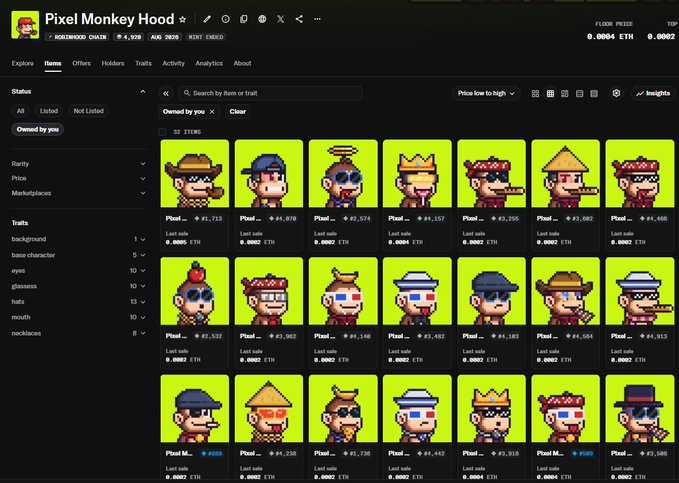Open the Price low to high sort dropdown

pyautogui.click(x=485, y=93)
